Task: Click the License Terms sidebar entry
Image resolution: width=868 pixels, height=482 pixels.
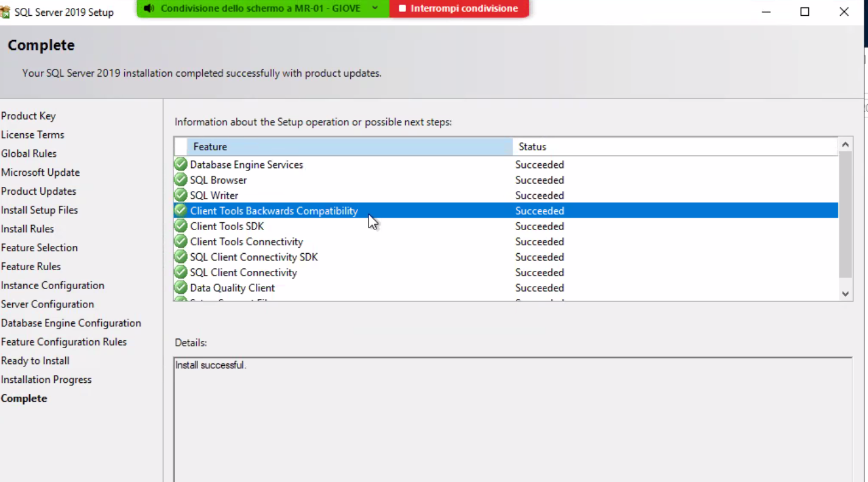Action: point(32,134)
